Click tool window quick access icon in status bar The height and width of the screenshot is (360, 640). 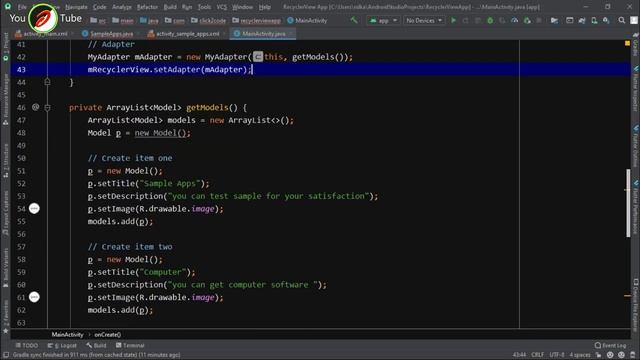click(x=6, y=355)
